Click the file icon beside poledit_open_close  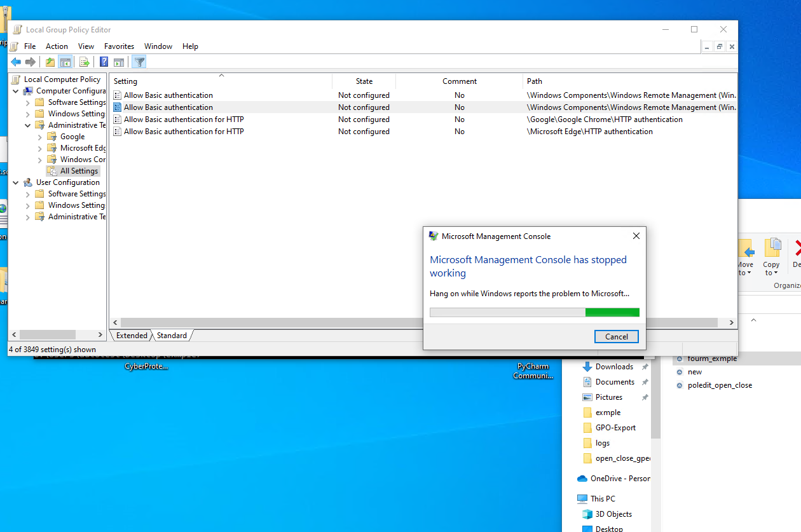[680, 385]
